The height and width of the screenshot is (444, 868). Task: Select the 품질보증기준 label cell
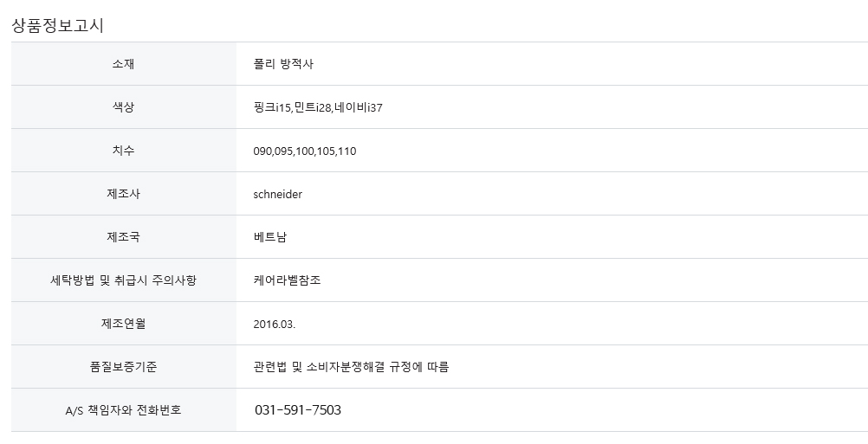pos(124,367)
